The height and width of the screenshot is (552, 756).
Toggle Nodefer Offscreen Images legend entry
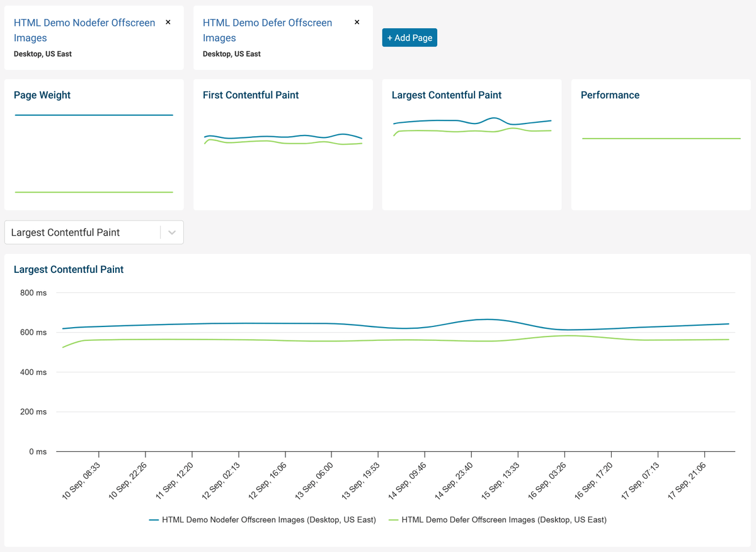(x=263, y=520)
